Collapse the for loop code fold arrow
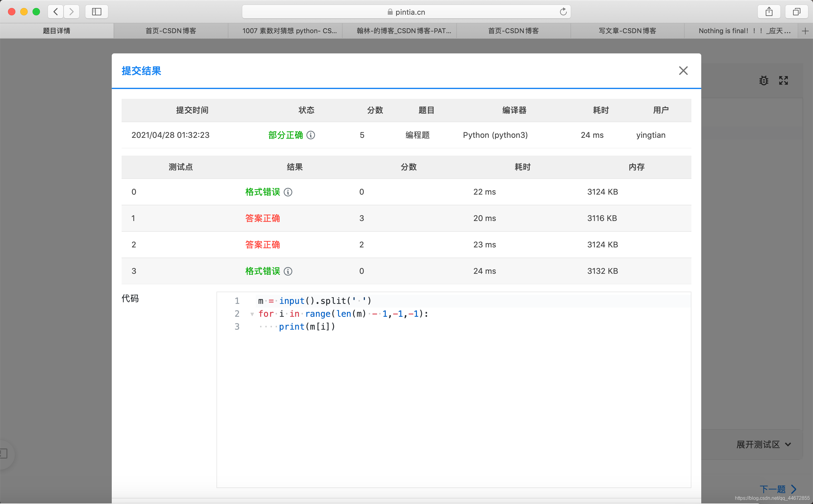 point(252,314)
